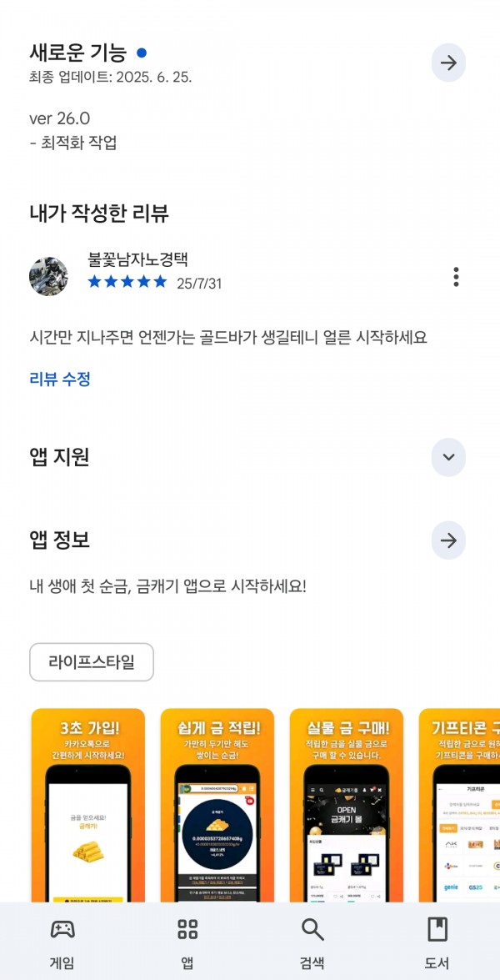Switch to the 도서 tab

(437, 943)
